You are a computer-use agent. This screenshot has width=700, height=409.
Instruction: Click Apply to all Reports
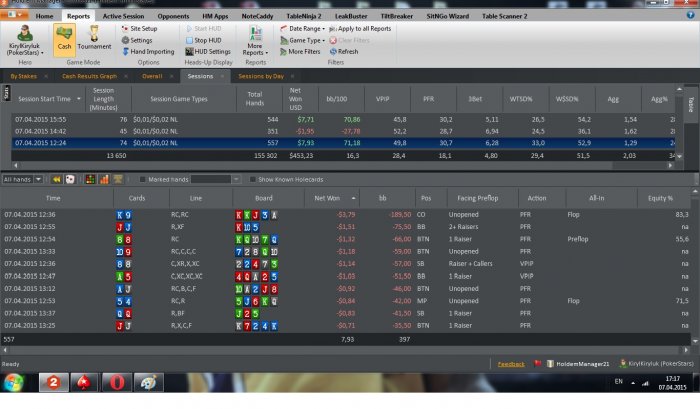click(360, 29)
